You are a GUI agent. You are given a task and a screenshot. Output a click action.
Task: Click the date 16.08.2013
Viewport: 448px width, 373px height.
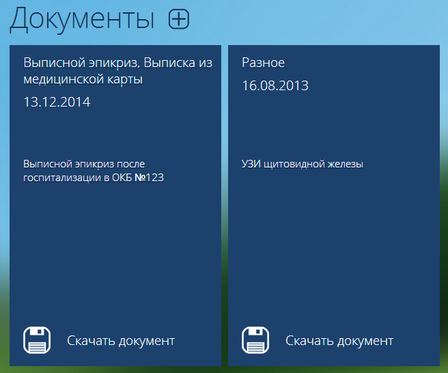275,86
